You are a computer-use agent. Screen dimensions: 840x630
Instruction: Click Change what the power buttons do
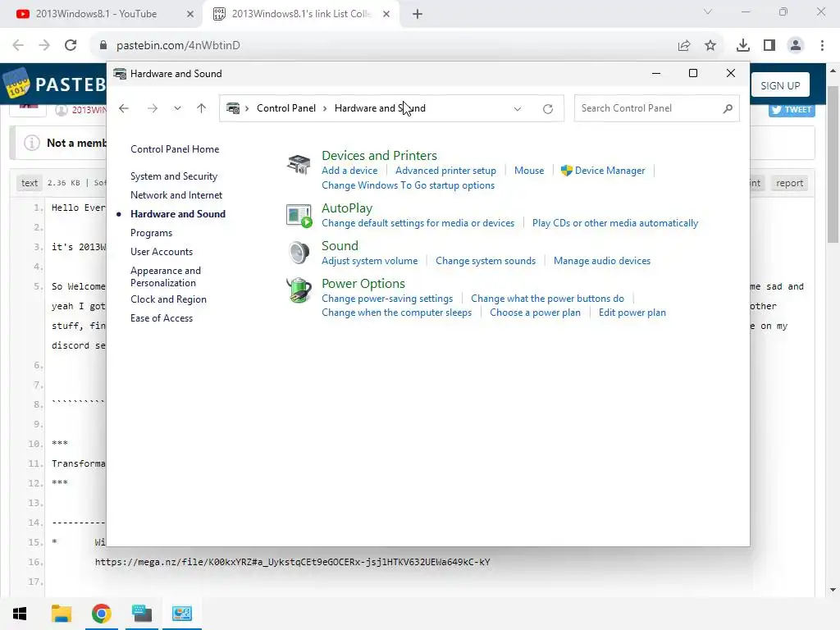[547, 299]
